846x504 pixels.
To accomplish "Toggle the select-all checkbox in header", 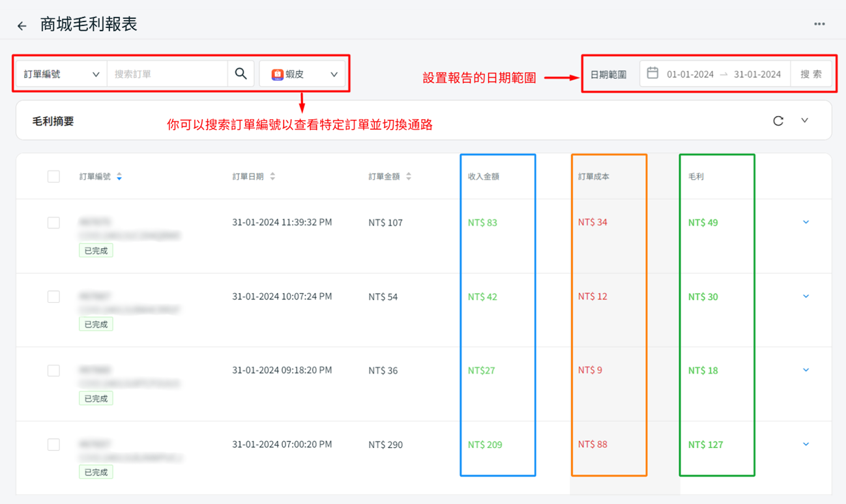I will click(53, 176).
